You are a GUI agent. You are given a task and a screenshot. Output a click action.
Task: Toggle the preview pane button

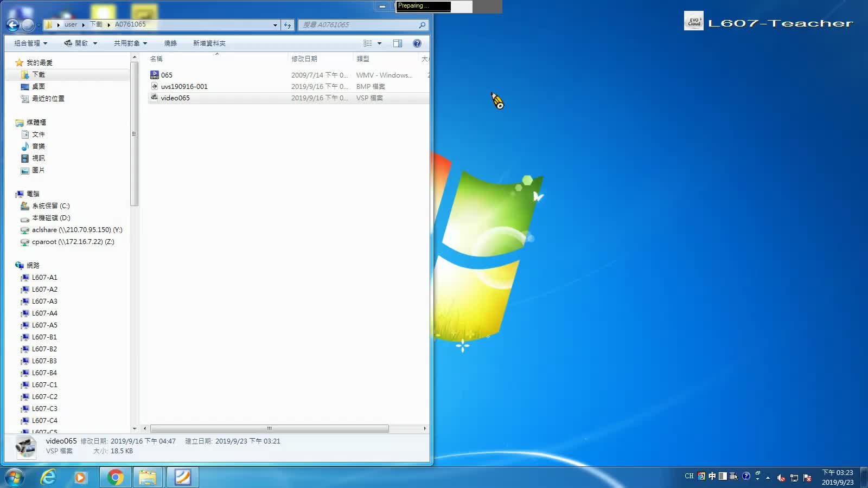pos(398,43)
